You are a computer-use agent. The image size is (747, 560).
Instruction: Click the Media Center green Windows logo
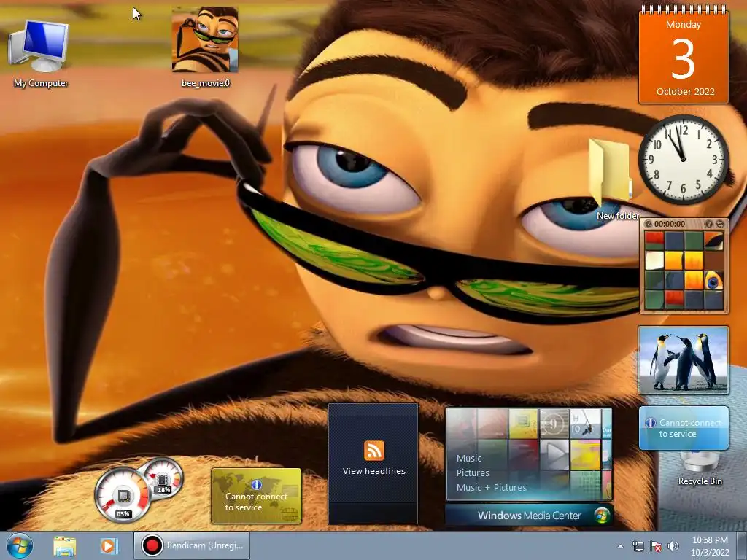[602, 516]
